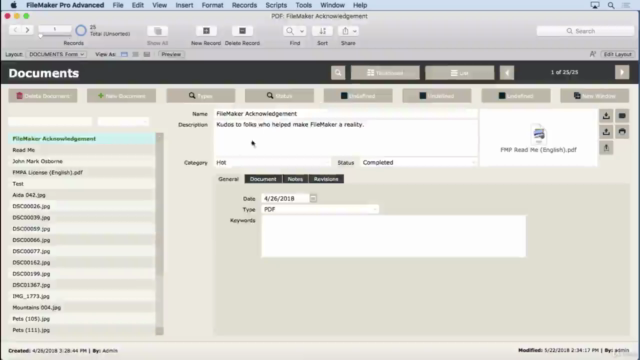The height and width of the screenshot is (360, 640).
Task: Click the Keywords text box
Action: coord(393,236)
